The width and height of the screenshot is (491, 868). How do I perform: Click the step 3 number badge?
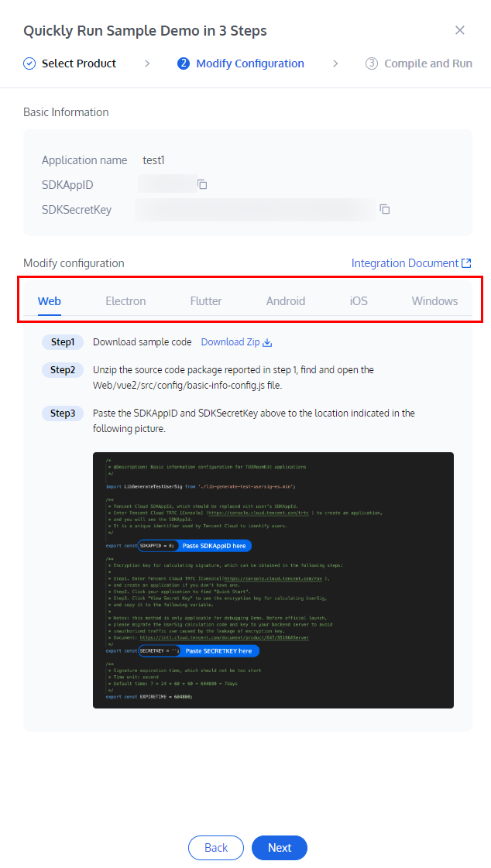(372, 63)
